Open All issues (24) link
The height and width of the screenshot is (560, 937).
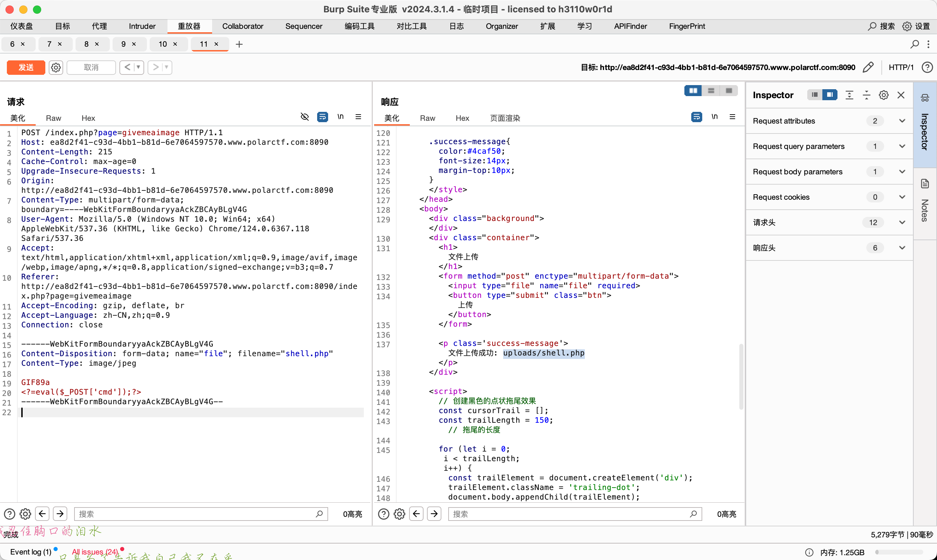point(95,552)
